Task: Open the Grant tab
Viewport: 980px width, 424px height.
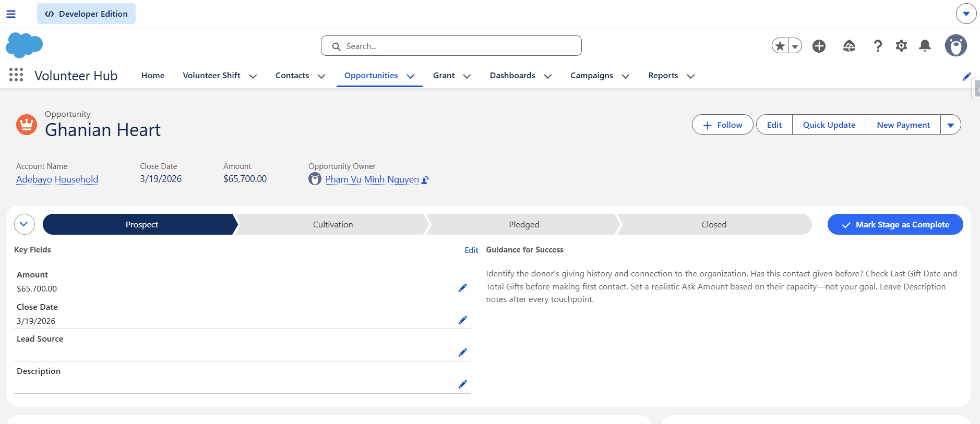Action: tap(444, 76)
